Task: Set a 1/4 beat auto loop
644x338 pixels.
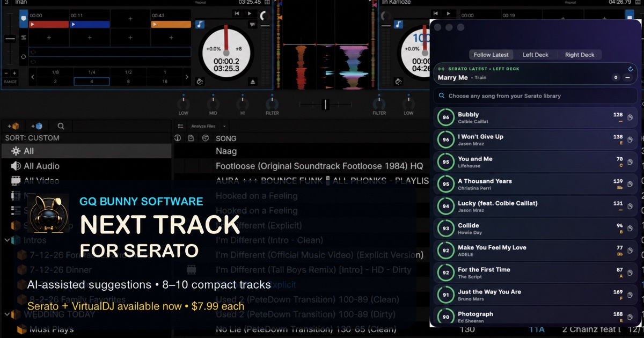Action: pos(92,72)
